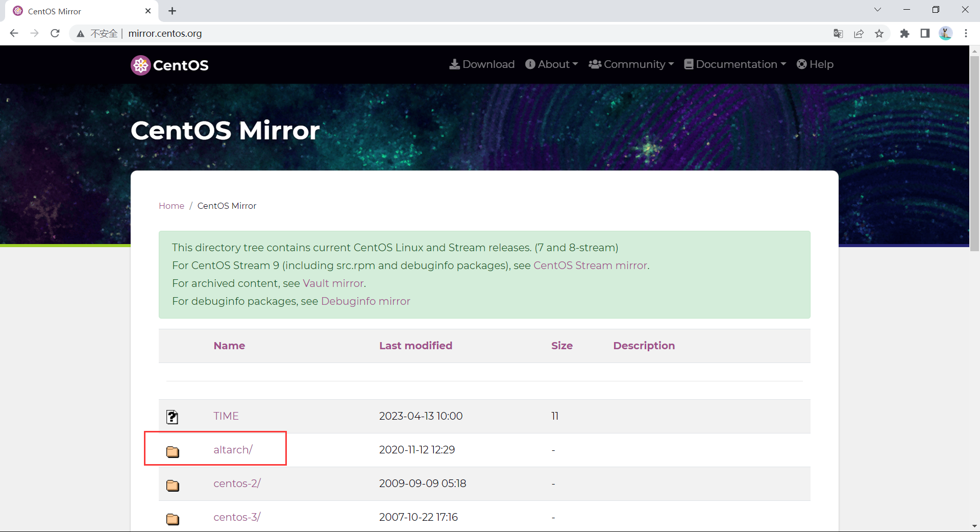Expand the Documentation dropdown menu
This screenshot has width=980, height=532.
pyautogui.click(x=735, y=64)
